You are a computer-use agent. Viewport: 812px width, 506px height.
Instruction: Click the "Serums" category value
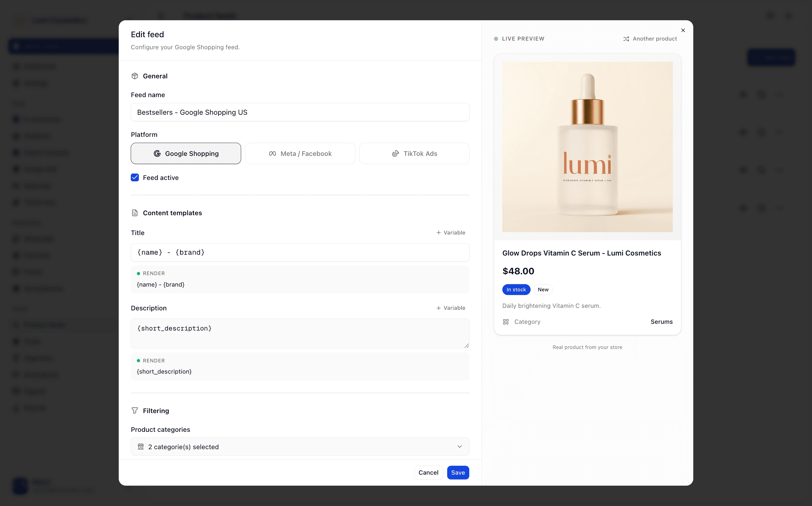[661, 322]
